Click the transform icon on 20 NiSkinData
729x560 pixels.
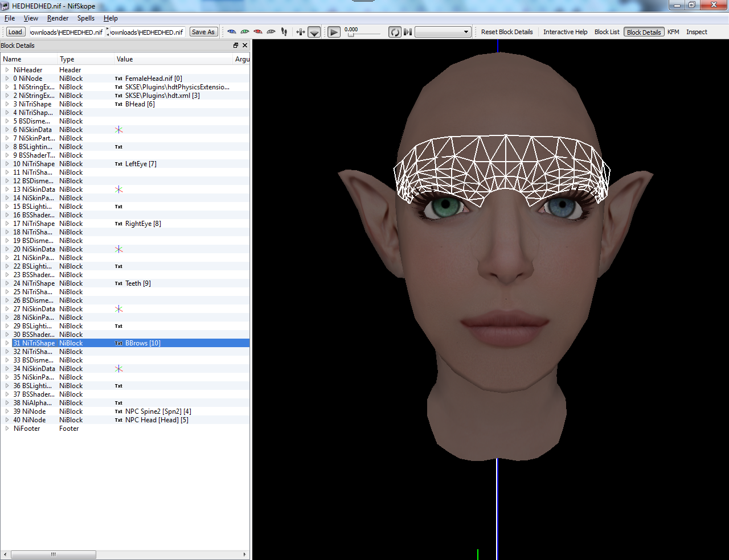pos(118,249)
